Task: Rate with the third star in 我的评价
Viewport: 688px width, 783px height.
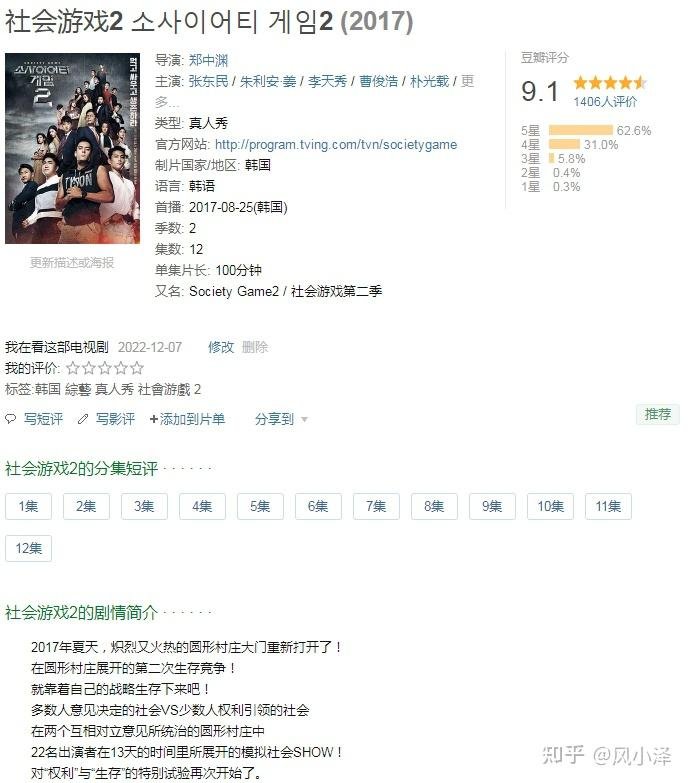Action: pos(105,369)
